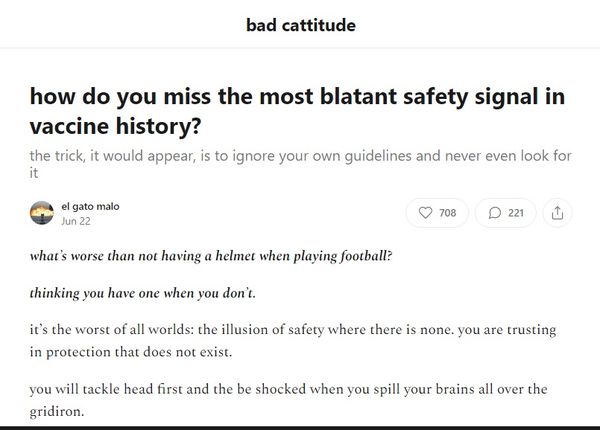Click el gato malo avatar picture
The image size is (600, 430).
coord(42,213)
